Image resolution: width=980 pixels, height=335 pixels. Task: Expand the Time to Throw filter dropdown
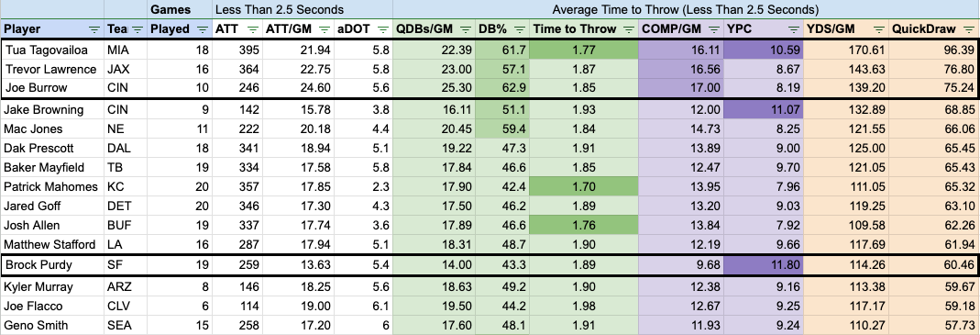tap(628, 28)
